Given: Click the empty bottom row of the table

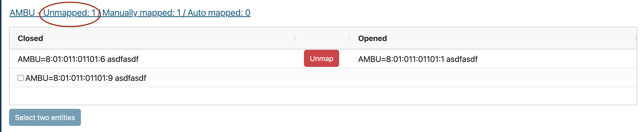Looking at the screenshot, I should pyautogui.click(x=322, y=96).
